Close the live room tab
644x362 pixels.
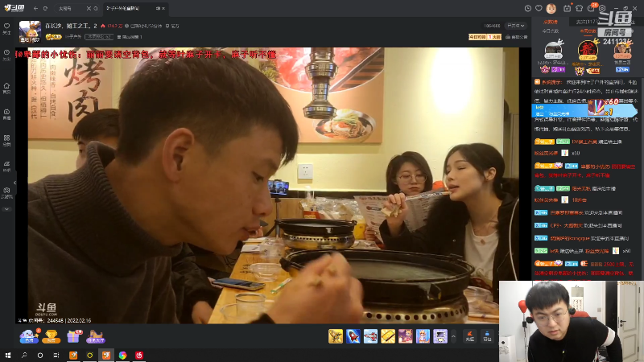coord(163,8)
